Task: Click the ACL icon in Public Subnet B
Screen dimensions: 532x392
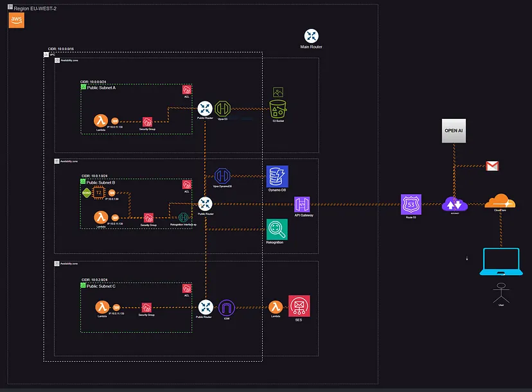Action: click(186, 184)
